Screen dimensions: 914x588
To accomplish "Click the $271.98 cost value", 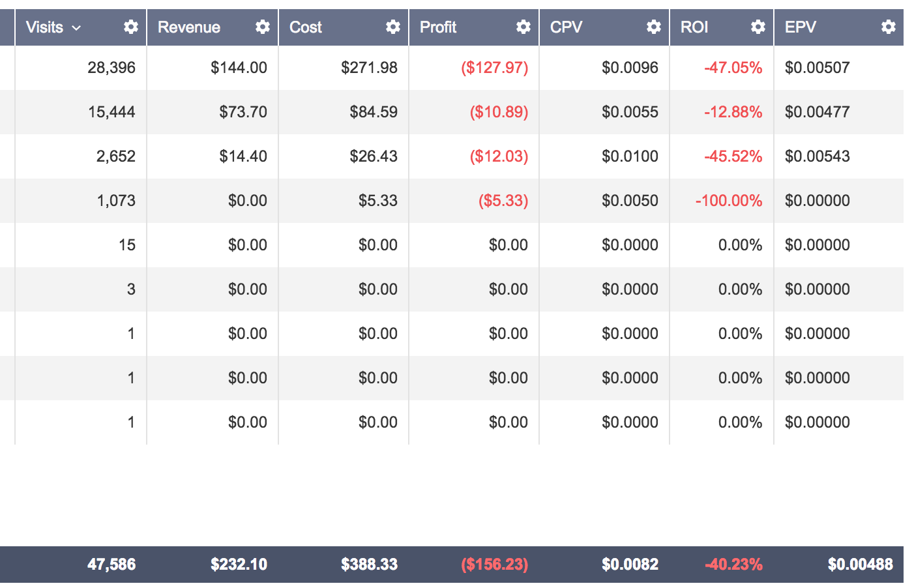I will click(x=369, y=68).
